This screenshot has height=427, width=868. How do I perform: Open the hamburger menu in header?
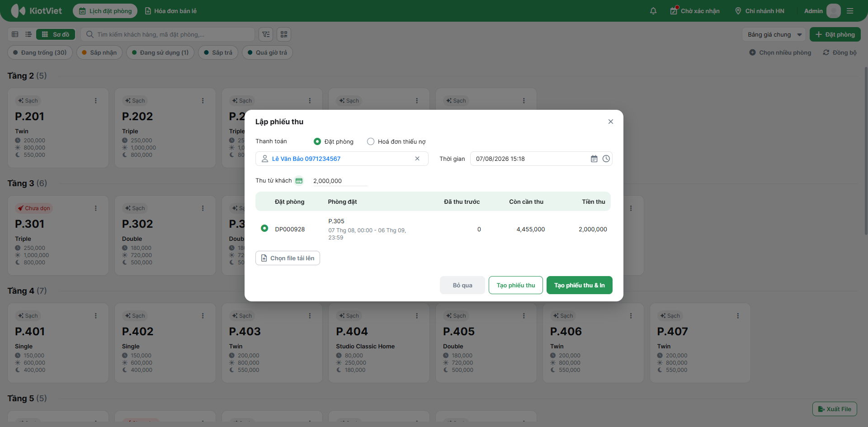pyautogui.click(x=850, y=11)
